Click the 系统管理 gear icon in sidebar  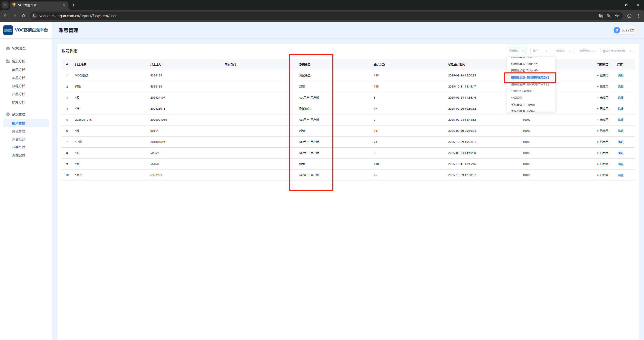click(8, 114)
